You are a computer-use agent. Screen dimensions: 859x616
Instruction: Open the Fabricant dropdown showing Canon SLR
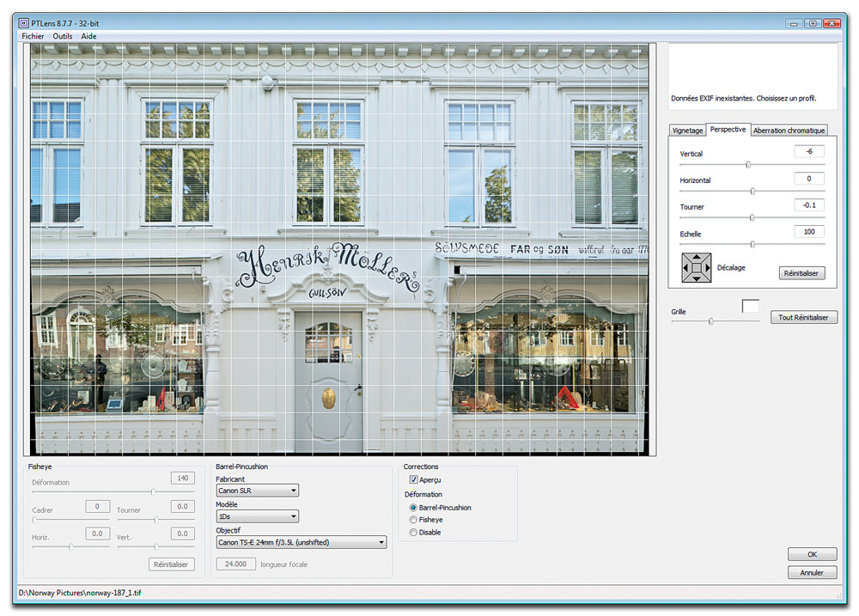click(258, 491)
